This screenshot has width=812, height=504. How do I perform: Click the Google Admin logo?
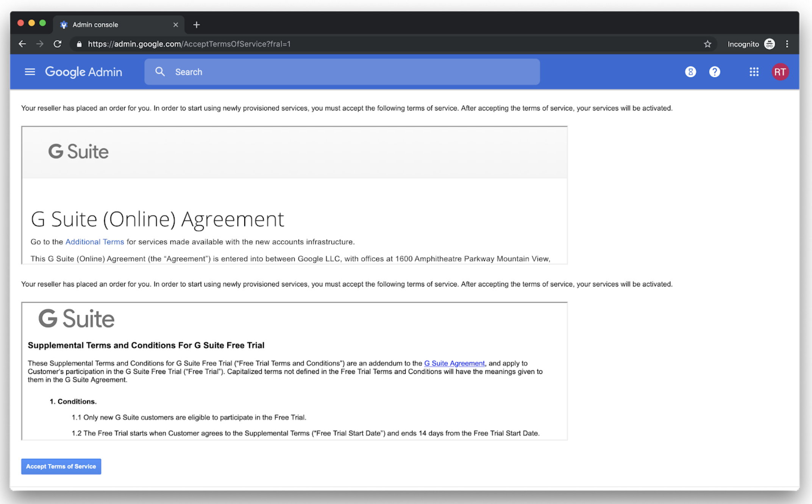click(84, 72)
